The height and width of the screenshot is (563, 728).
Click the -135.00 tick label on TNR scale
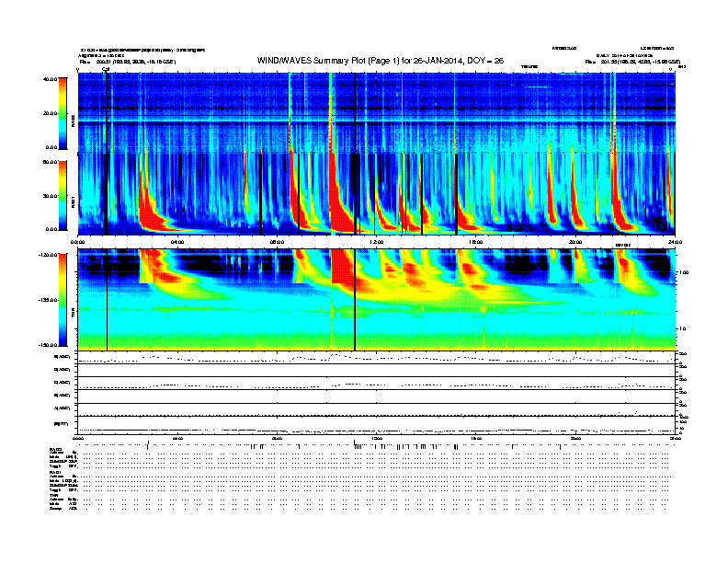click(48, 300)
